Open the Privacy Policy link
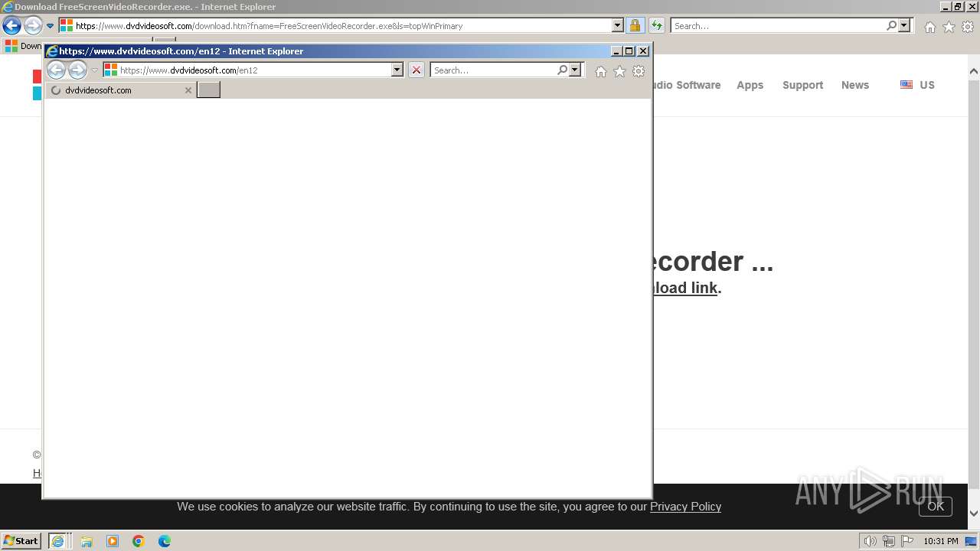980x551 pixels. (685, 506)
